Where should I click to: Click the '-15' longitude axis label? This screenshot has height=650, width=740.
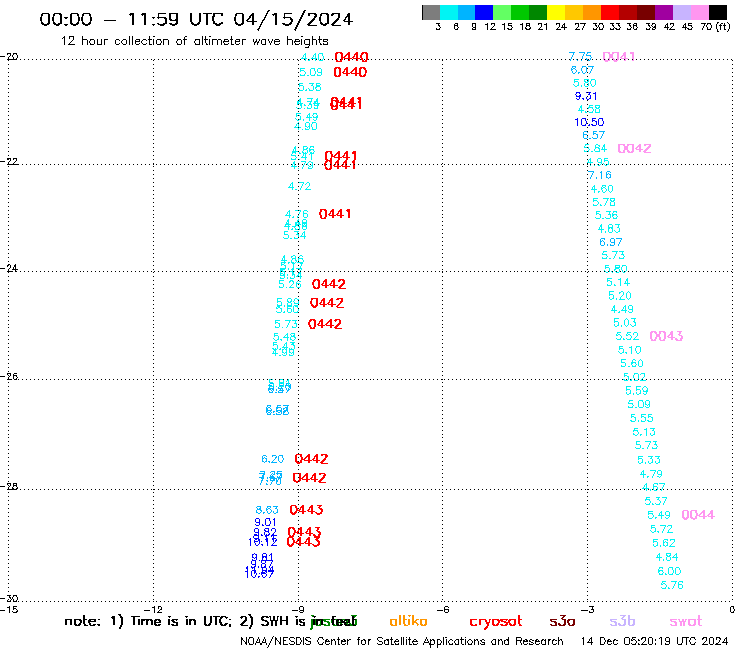[x=9, y=609]
